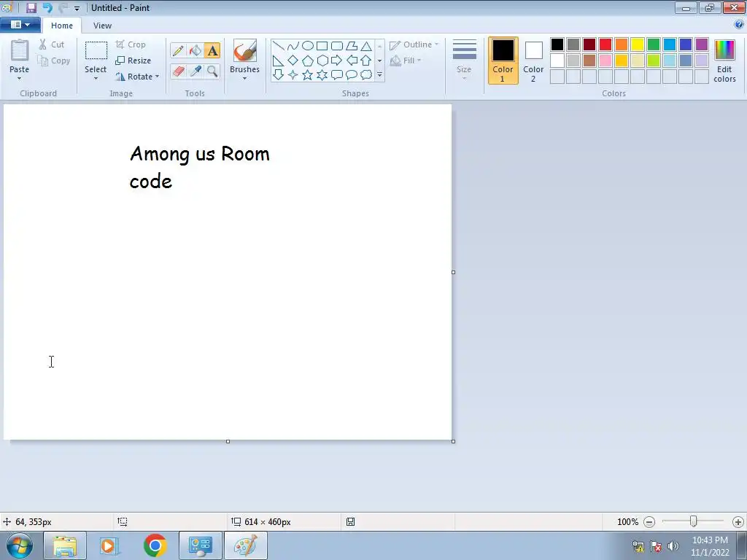Select the Magnifier tool
The height and width of the screenshot is (560, 747).
point(212,71)
